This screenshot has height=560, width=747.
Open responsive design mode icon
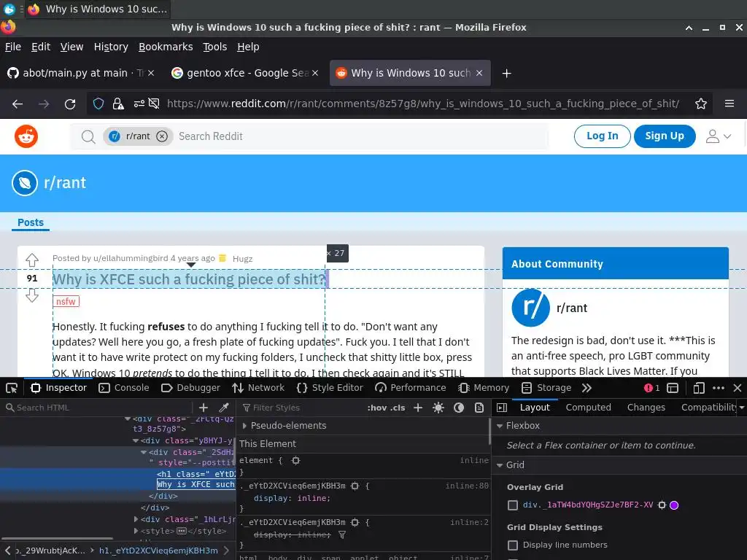[x=698, y=388]
